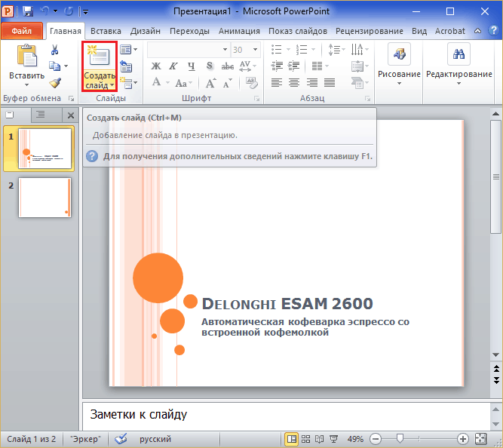Image resolution: width=503 pixels, height=448 pixels.
Task: Open the Дизайн tab
Action: tap(145, 31)
